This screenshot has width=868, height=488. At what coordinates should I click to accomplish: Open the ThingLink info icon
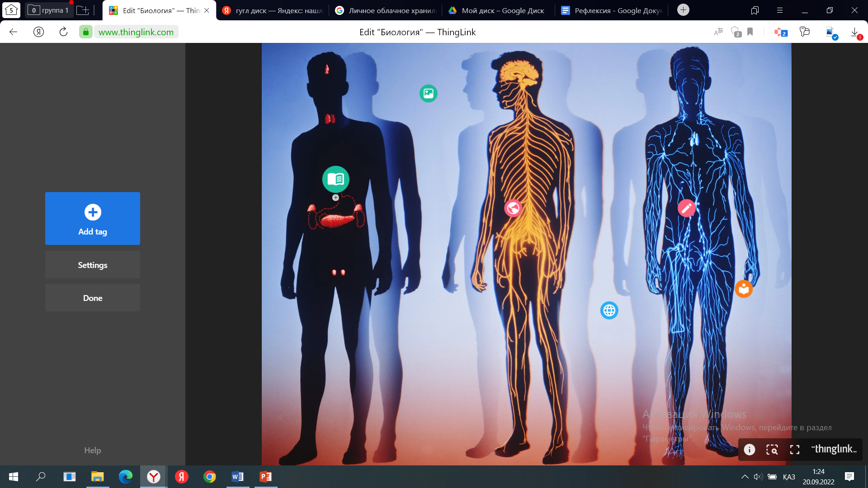750,450
